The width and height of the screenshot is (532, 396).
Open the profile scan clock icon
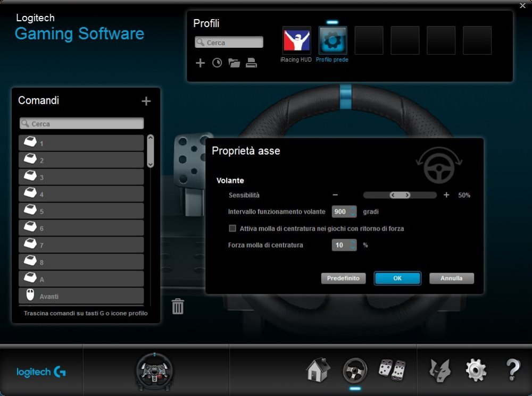click(x=217, y=63)
